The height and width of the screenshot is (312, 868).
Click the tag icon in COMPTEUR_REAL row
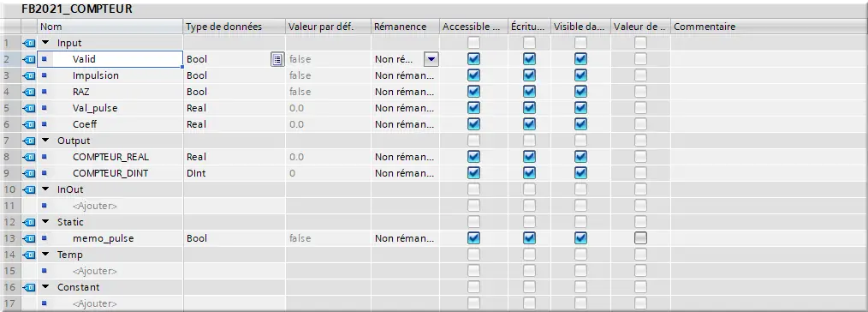[x=29, y=157]
